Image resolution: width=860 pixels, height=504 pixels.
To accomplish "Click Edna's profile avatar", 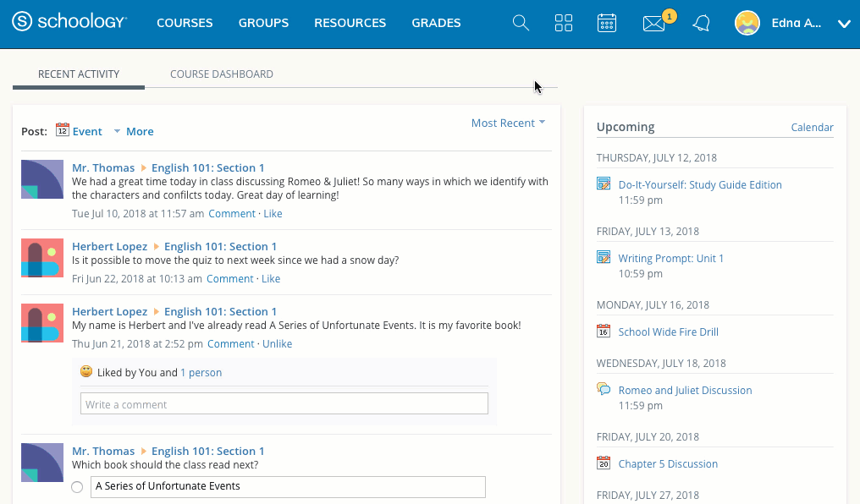I will pos(747,24).
